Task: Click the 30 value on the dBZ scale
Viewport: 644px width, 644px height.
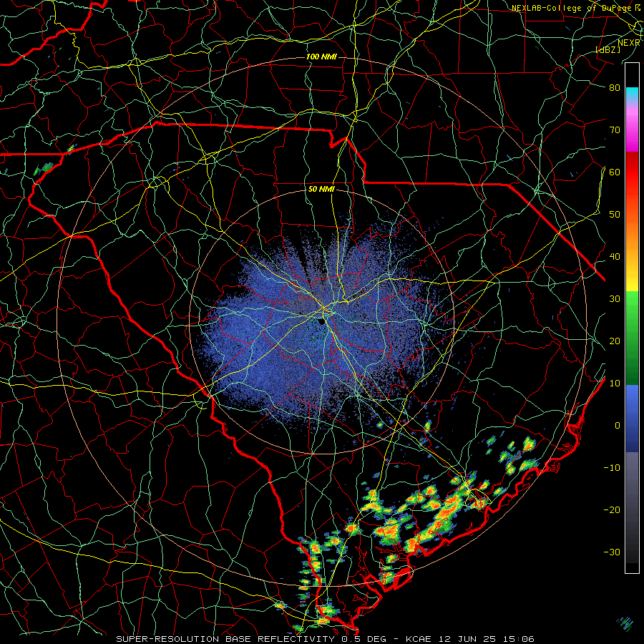Action: pyautogui.click(x=615, y=299)
